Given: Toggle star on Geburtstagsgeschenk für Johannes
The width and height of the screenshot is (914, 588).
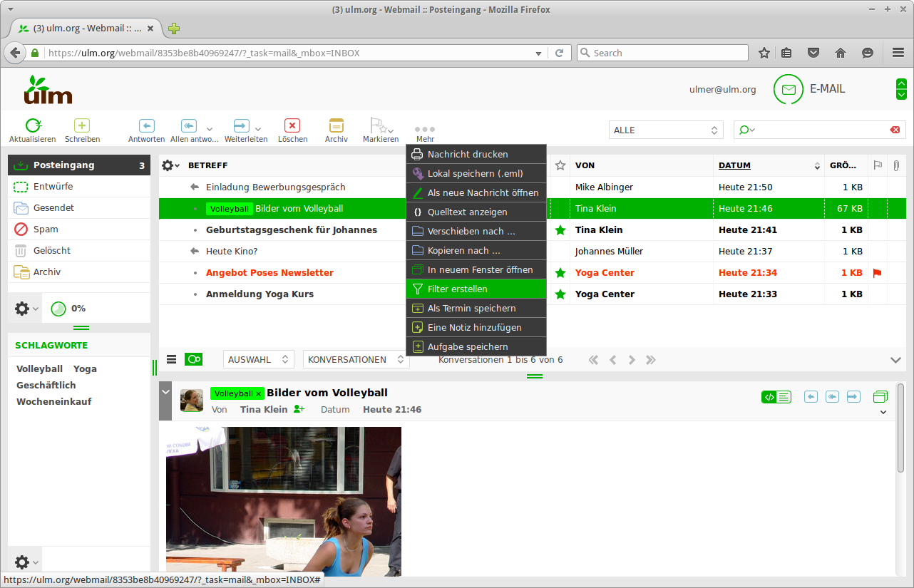Looking at the screenshot, I should 560,230.
